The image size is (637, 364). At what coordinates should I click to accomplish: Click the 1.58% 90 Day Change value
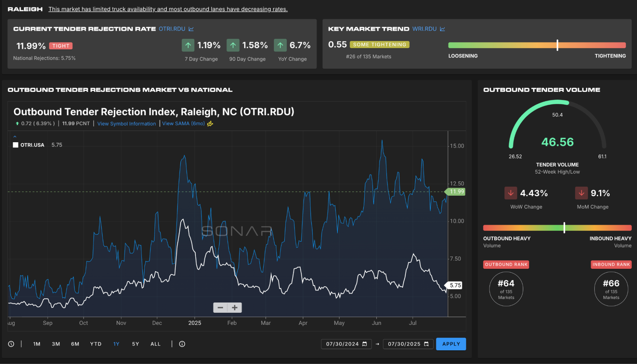click(x=255, y=45)
